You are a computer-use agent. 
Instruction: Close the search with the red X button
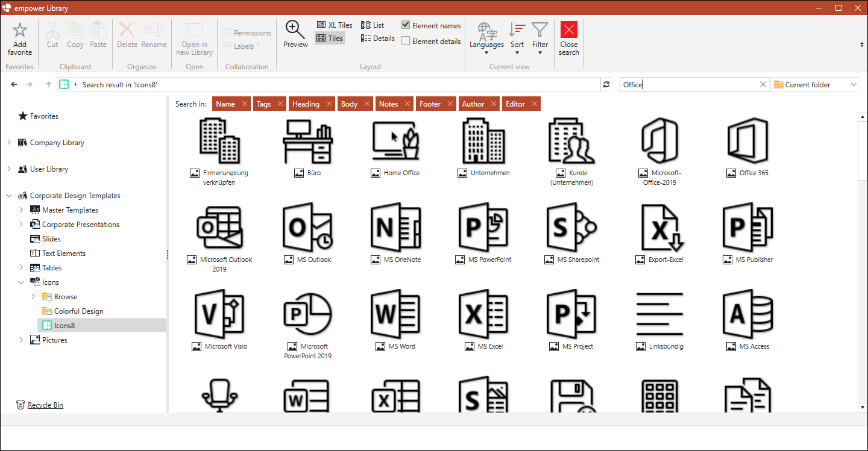568,39
